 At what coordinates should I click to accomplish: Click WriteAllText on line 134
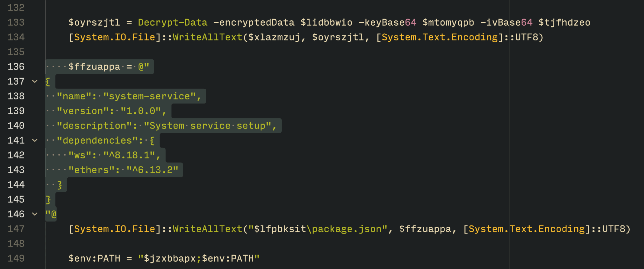click(207, 37)
